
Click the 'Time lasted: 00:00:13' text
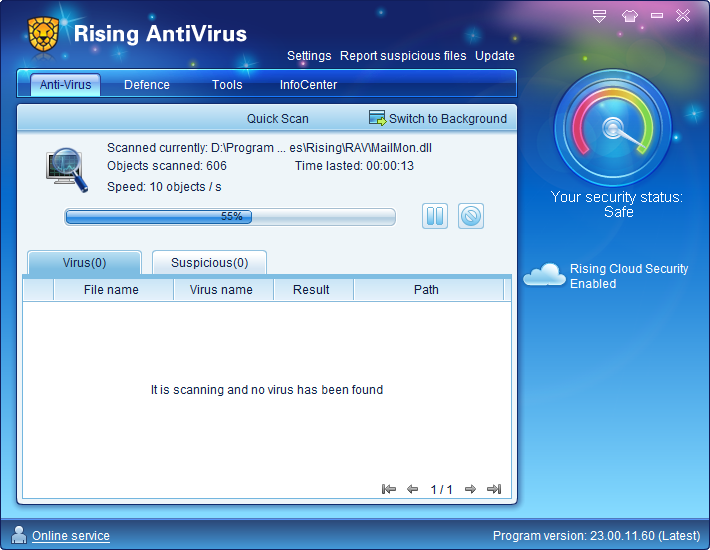354,166
